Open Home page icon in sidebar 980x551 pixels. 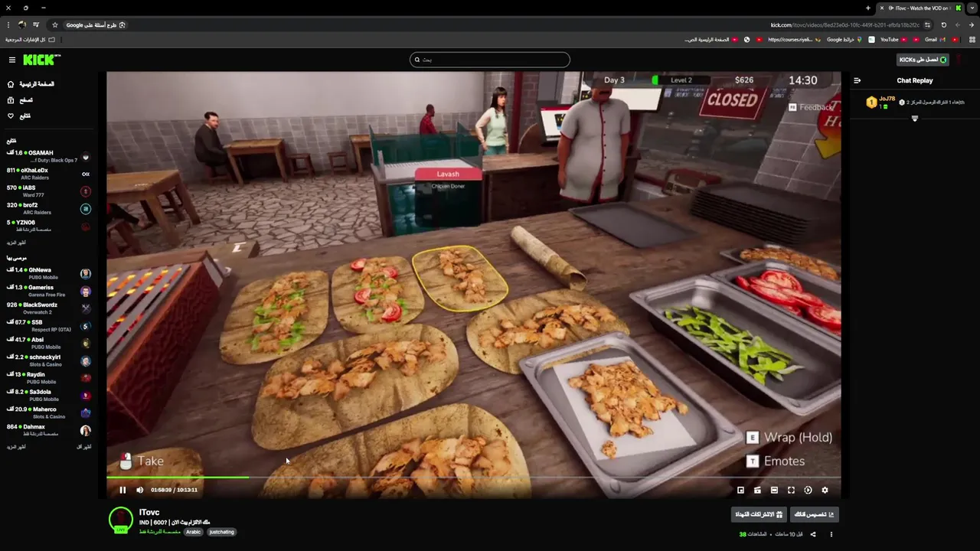[x=11, y=84]
